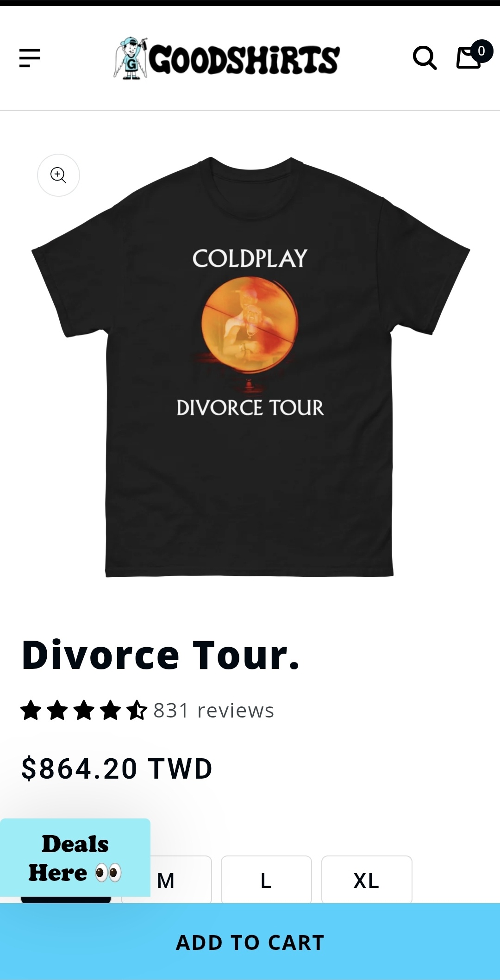Tap the half-filled fifth rating star

tap(137, 710)
